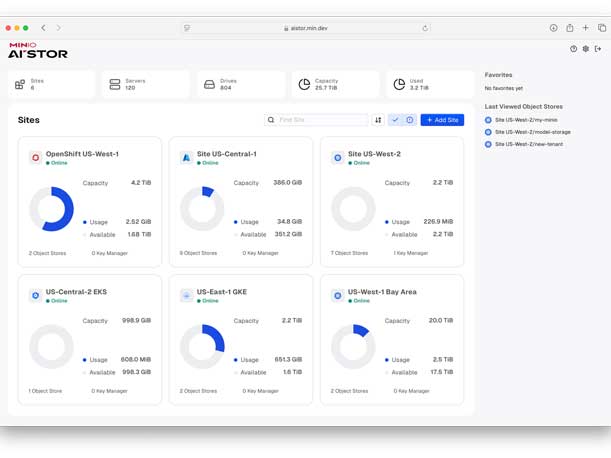Open Site US-West-2/model-storage from last viewed

click(532, 132)
